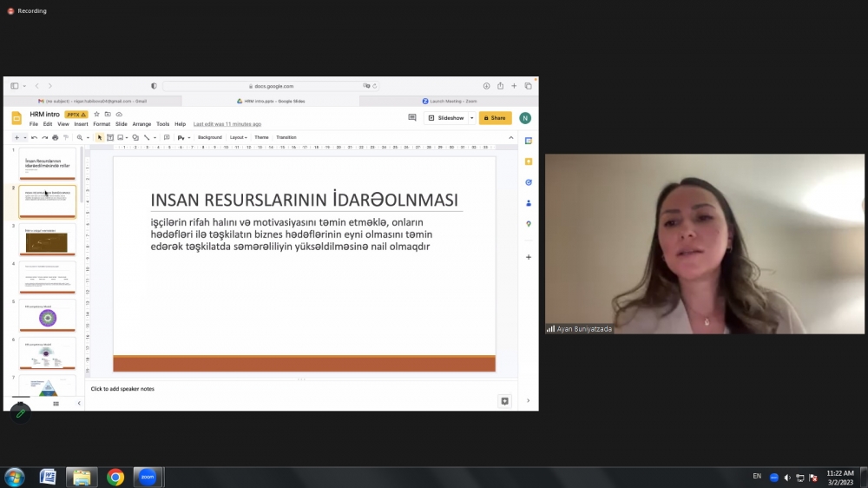This screenshot has height=488, width=868.
Task: Collapse the slide filmstrip panel
Action: [x=79, y=403]
